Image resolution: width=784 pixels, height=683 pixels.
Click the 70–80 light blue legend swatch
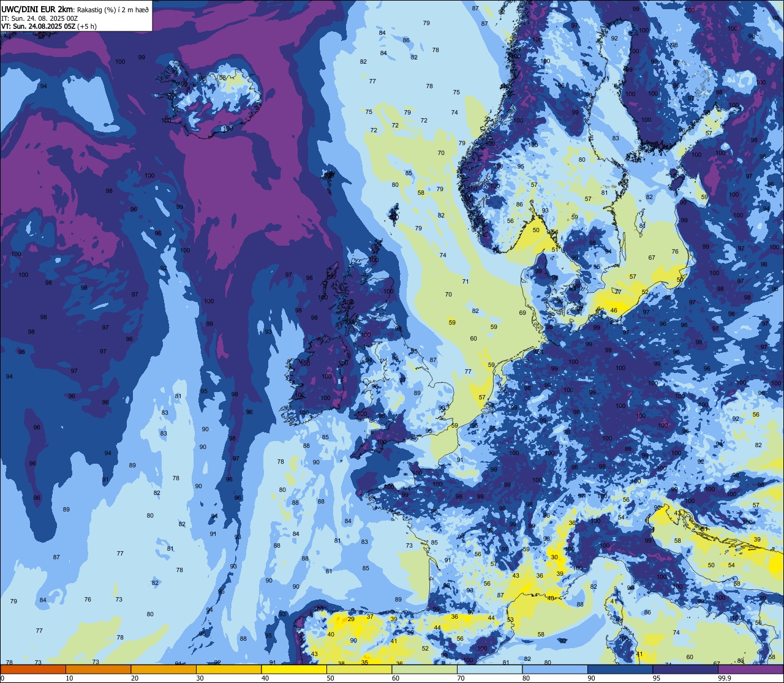[x=489, y=670]
